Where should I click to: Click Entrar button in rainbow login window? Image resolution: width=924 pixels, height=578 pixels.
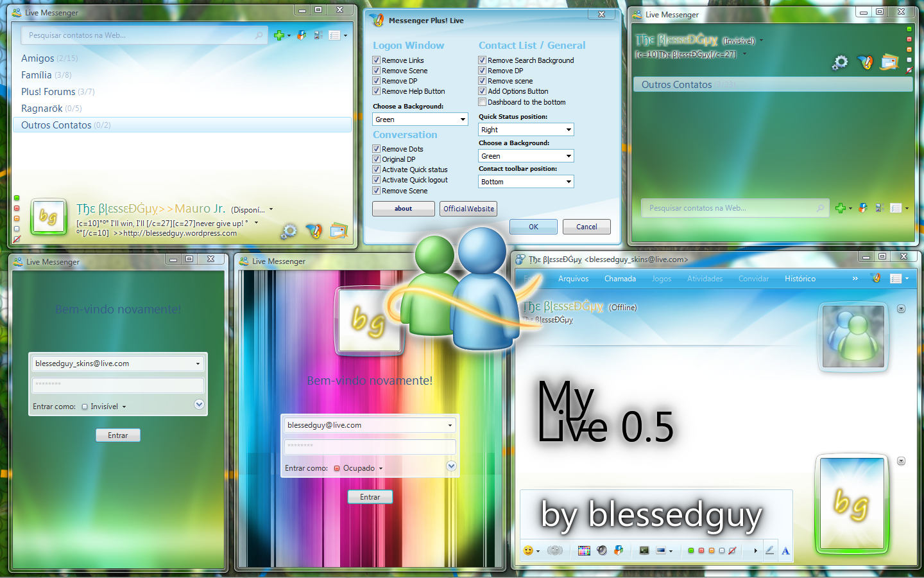click(x=370, y=497)
